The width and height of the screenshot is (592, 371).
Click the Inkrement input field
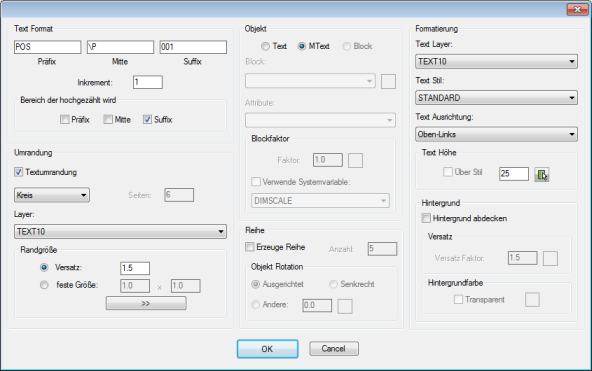(x=148, y=82)
